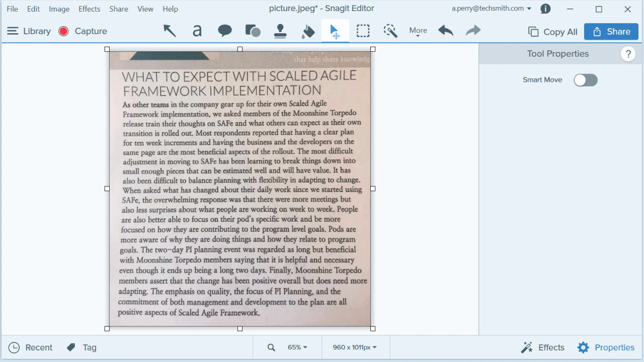The height and width of the screenshot is (362, 644).
Task: Open the Callout tool
Action: click(x=225, y=31)
